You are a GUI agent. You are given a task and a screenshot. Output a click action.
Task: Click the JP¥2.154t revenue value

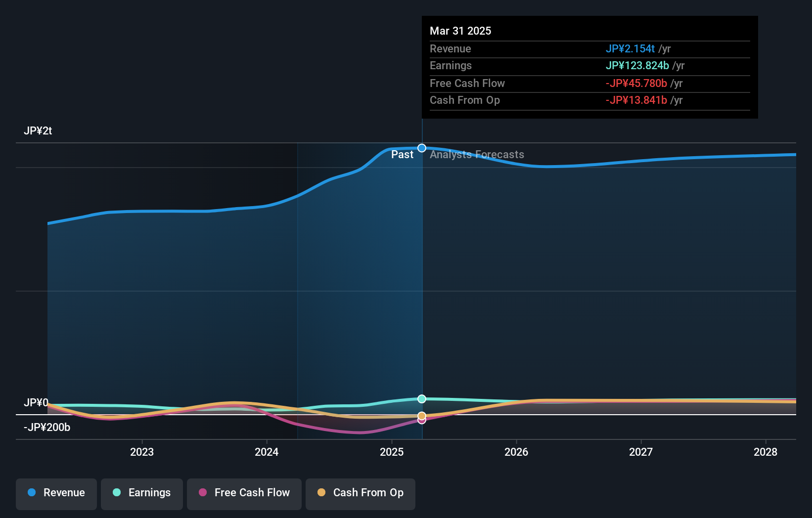[x=630, y=49]
